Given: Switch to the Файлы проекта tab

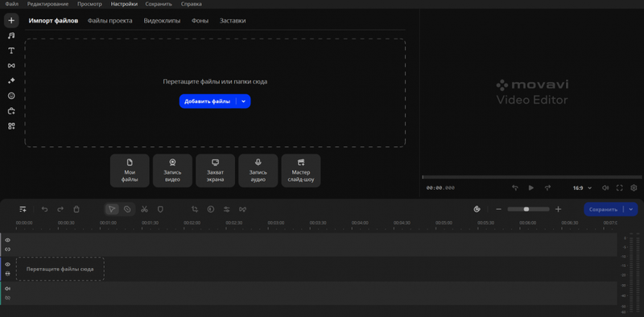Looking at the screenshot, I should click(x=110, y=21).
